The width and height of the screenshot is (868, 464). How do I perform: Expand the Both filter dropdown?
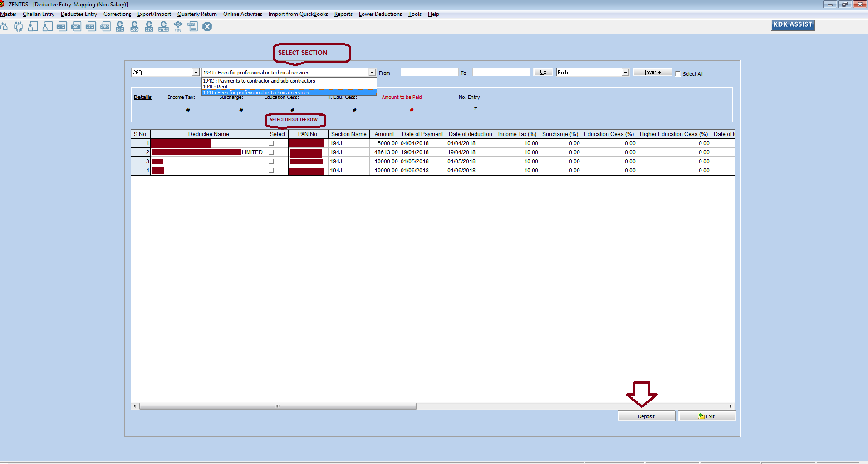(625, 73)
